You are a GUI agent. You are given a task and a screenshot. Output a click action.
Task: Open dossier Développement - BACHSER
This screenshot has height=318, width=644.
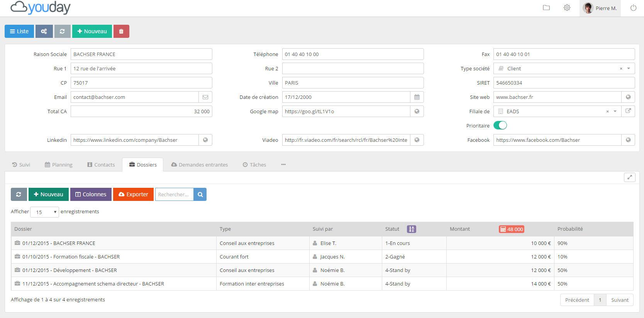[69, 270]
